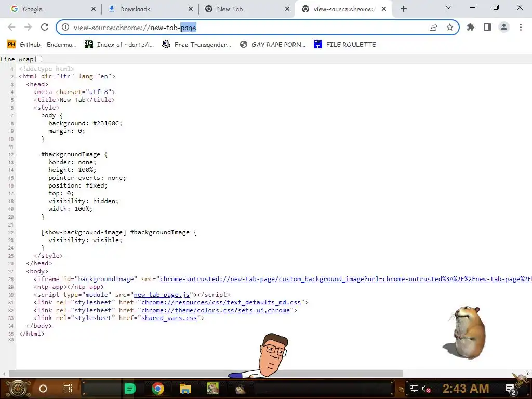Open text_defaults_md.css stylesheet link
Viewport: 532px width, 399px height.
click(221, 302)
